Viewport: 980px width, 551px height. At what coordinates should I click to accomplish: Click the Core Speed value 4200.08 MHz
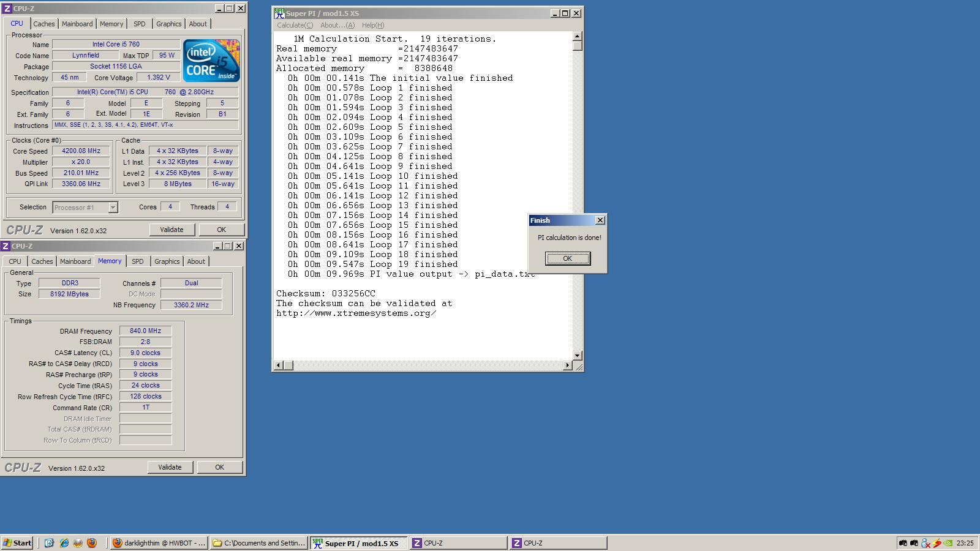click(81, 151)
